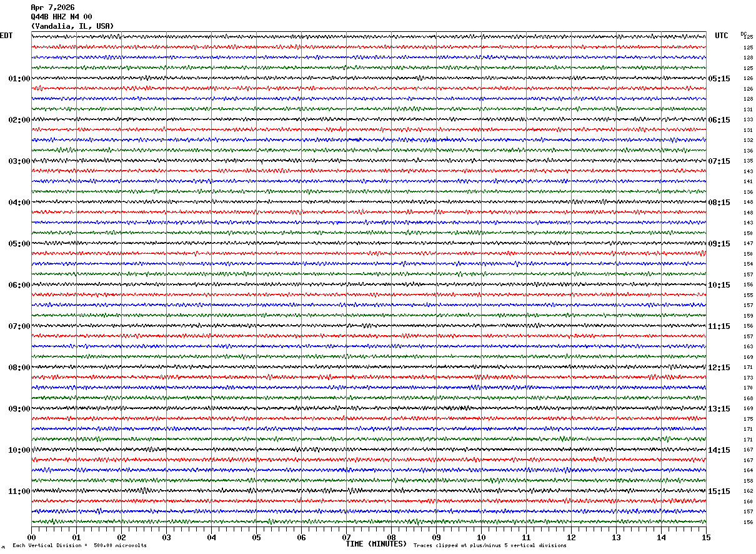This screenshot has width=756, height=554.
Task: Click the 11:15 UTC time label
Action: coord(719,326)
